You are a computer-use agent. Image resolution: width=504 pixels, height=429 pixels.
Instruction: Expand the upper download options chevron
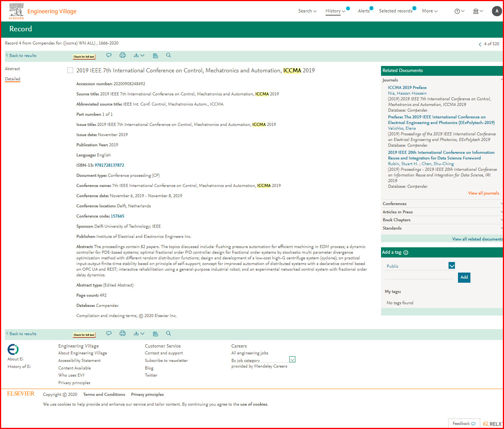click(142, 55)
